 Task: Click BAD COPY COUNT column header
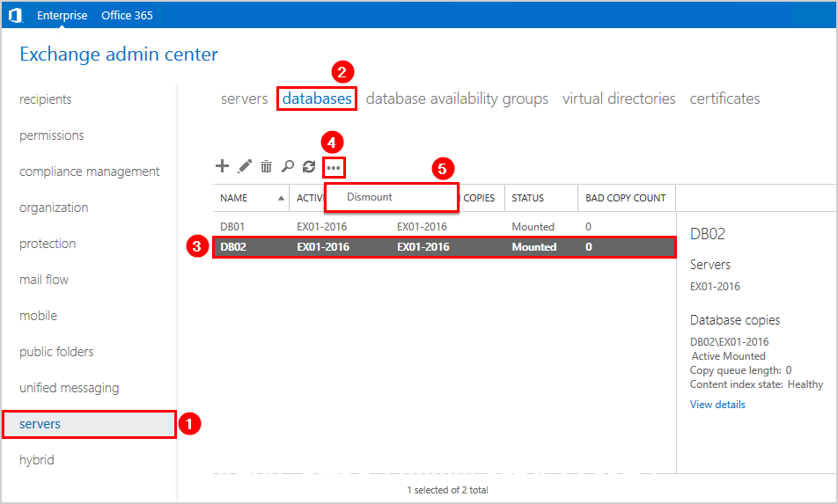pyautogui.click(x=625, y=198)
